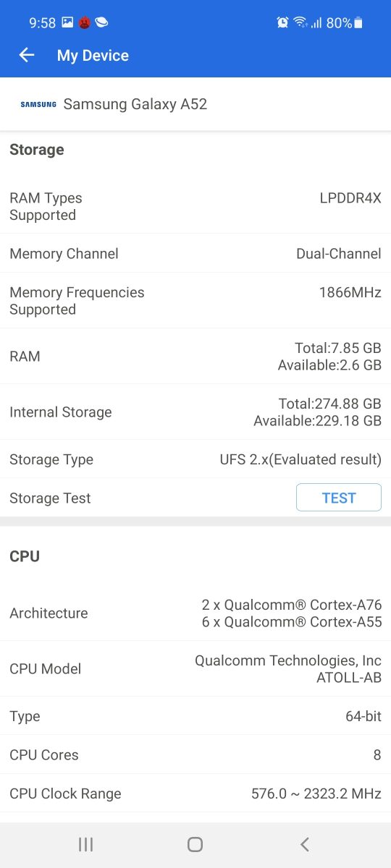The image size is (391, 868).
Task: Tap the Memory Channel row
Action: pos(195,253)
